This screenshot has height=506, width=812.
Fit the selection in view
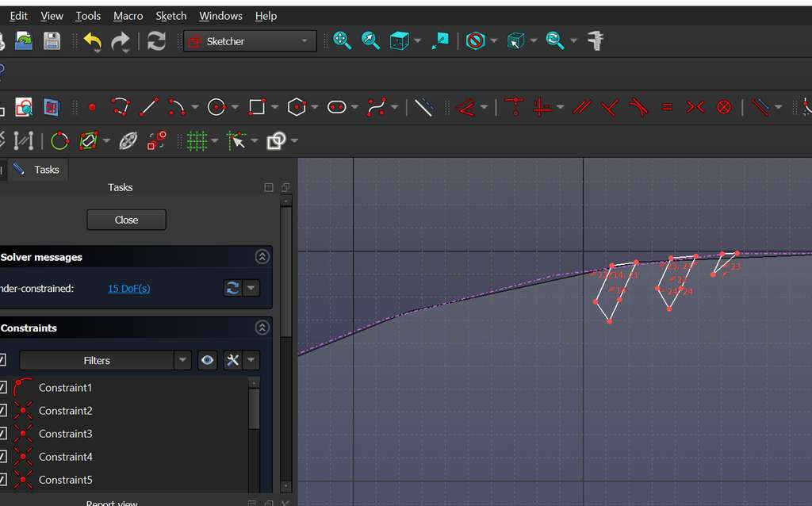pos(370,40)
